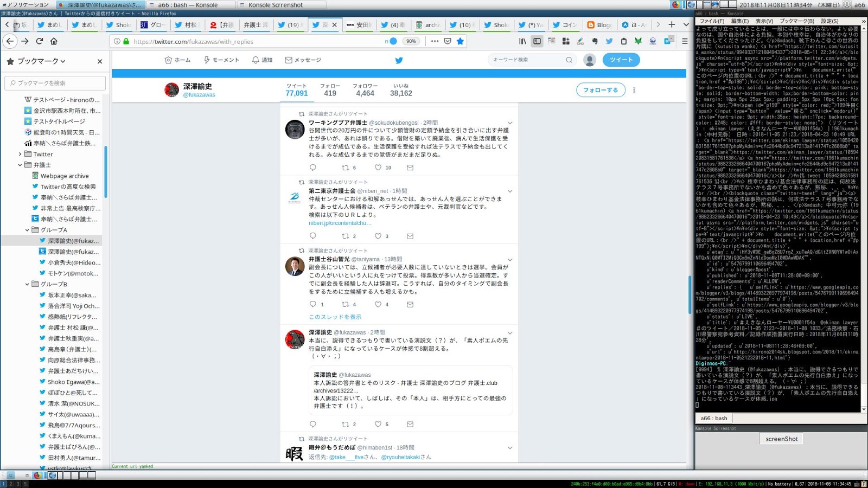
Task: Click このスレッドを表示 link
Action: click(x=335, y=317)
